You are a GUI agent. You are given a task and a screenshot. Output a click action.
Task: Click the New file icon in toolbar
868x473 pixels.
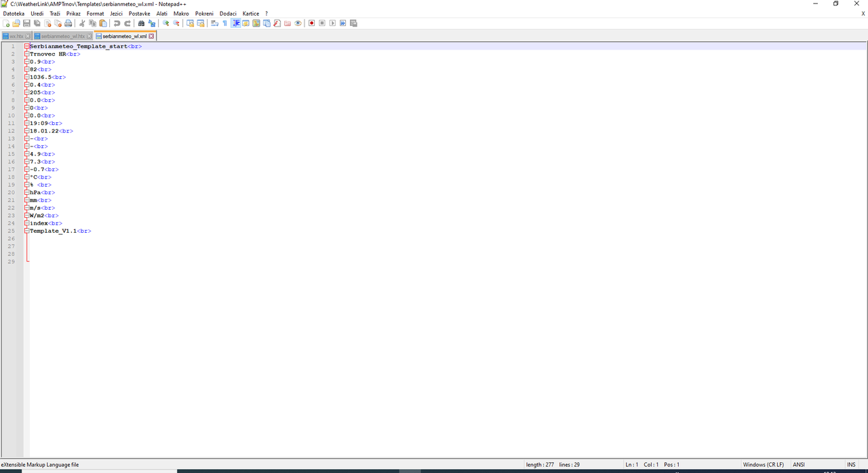(6, 23)
